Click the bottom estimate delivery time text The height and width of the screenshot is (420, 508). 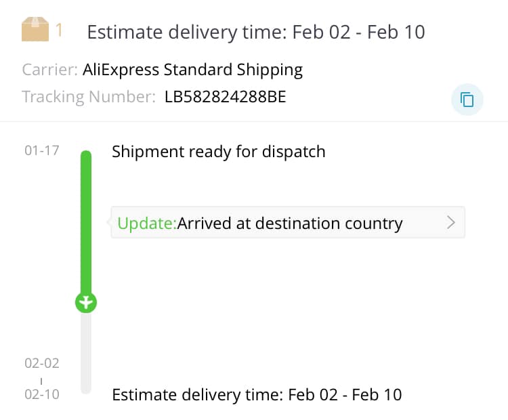coord(256,394)
